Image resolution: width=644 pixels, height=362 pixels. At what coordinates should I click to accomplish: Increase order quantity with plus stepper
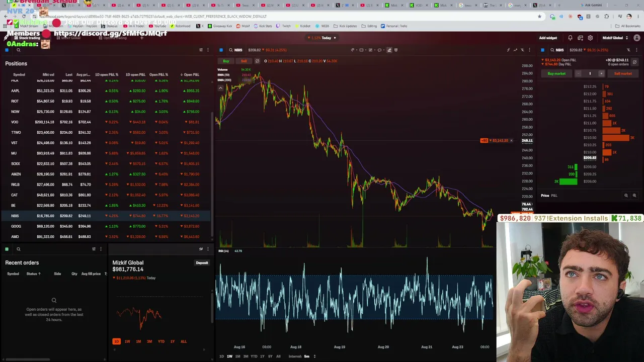[601, 73]
